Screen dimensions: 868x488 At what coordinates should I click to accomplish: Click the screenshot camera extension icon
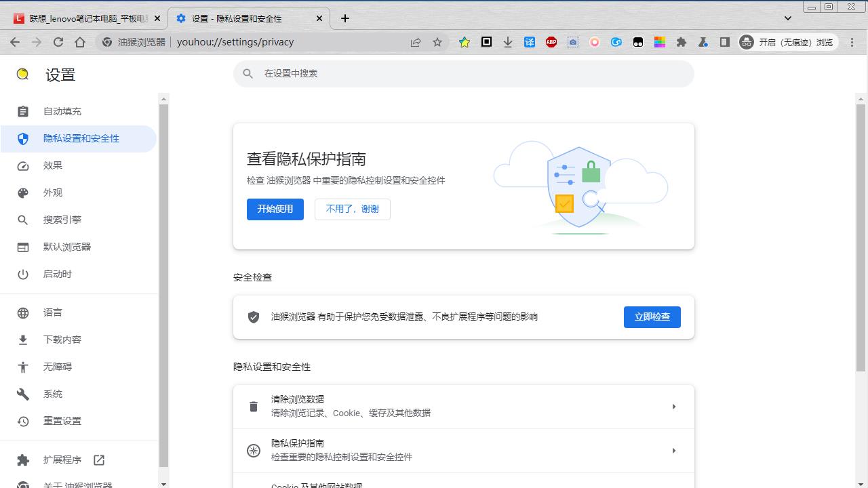click(x=573, y=42)
